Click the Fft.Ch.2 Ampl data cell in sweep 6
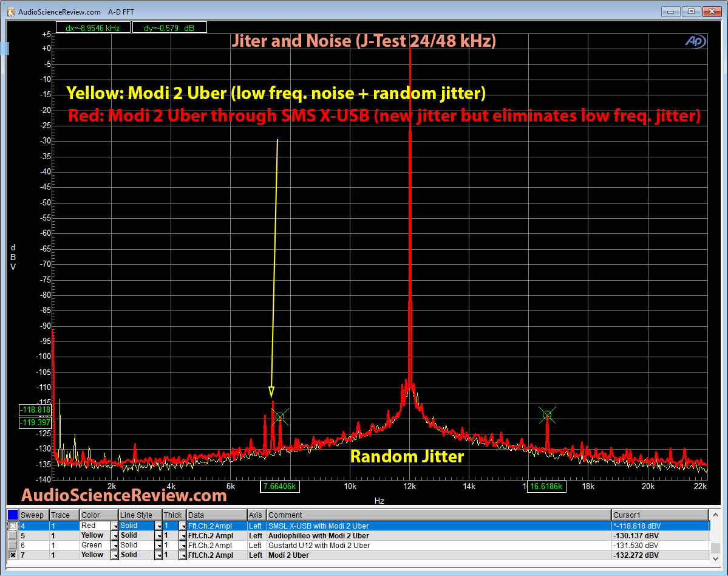 (x=217, y=546)
